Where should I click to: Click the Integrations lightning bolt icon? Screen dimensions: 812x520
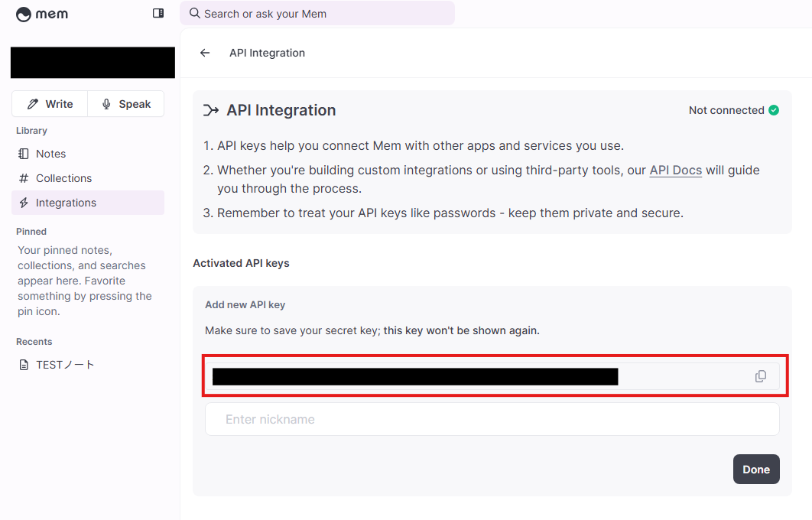coord(24,203)
